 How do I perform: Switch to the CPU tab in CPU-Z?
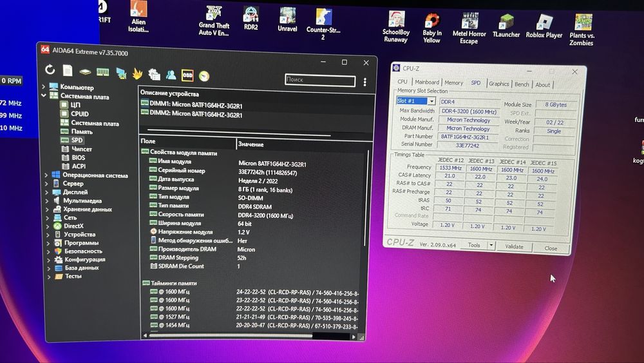tap(402, 81)
